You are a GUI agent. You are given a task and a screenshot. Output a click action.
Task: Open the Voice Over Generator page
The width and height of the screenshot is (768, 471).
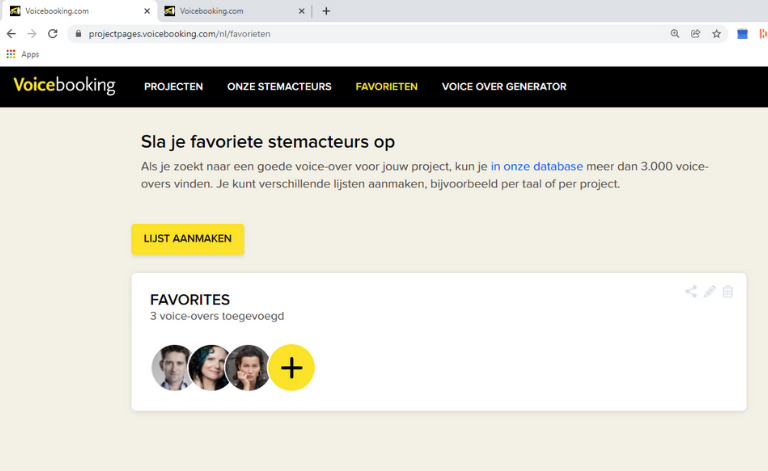click(504, 87)
